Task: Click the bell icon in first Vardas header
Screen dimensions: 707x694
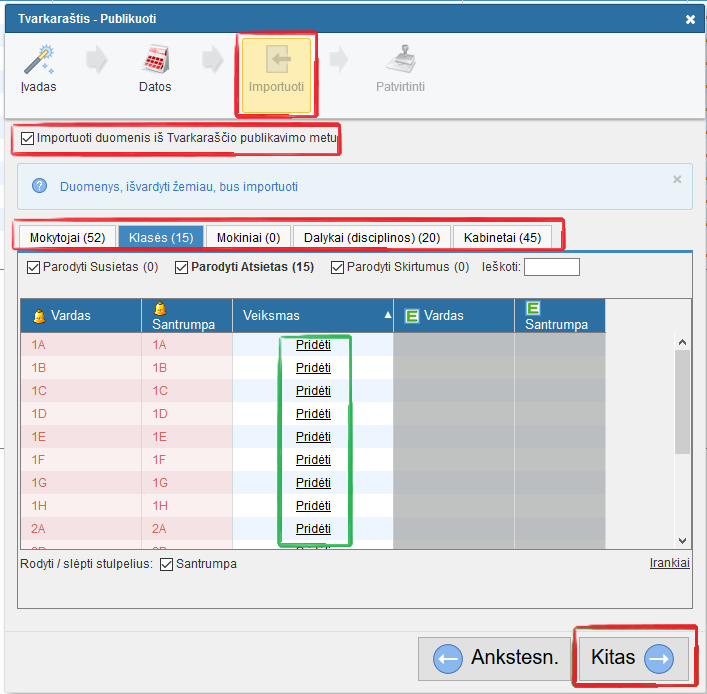Action: 39,316
